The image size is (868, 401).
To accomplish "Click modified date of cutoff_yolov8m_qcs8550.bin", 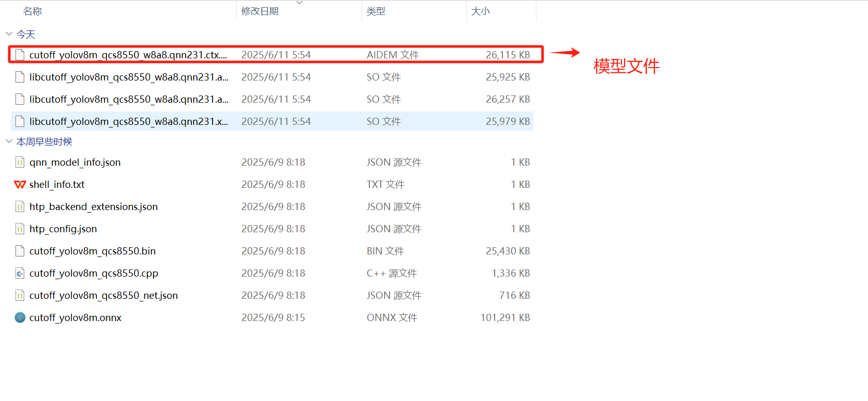I will 273,251.
